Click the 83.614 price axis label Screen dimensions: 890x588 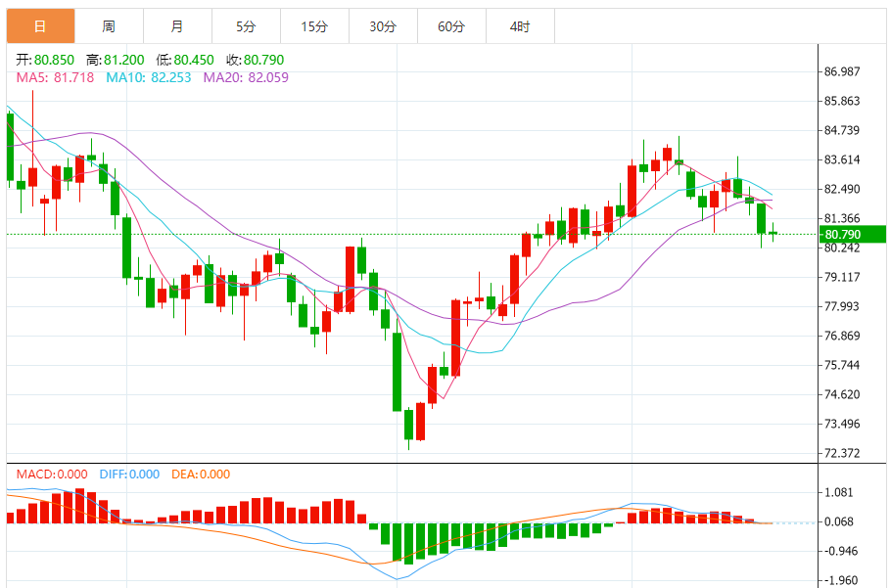842,159
